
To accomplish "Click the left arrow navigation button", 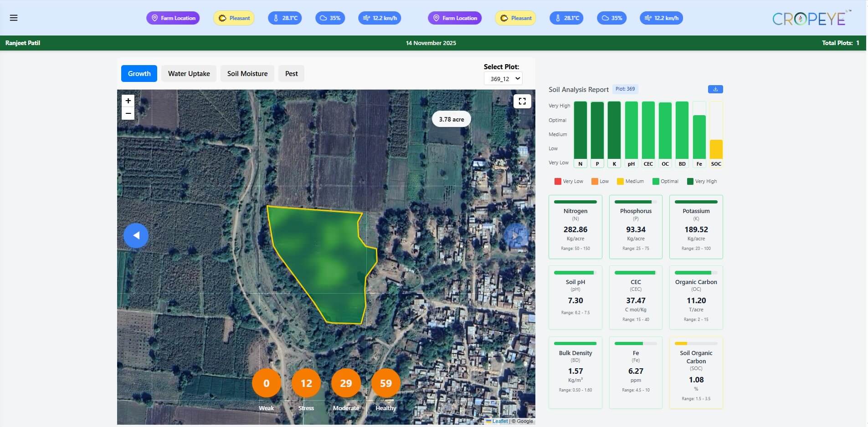I will 136,235.
